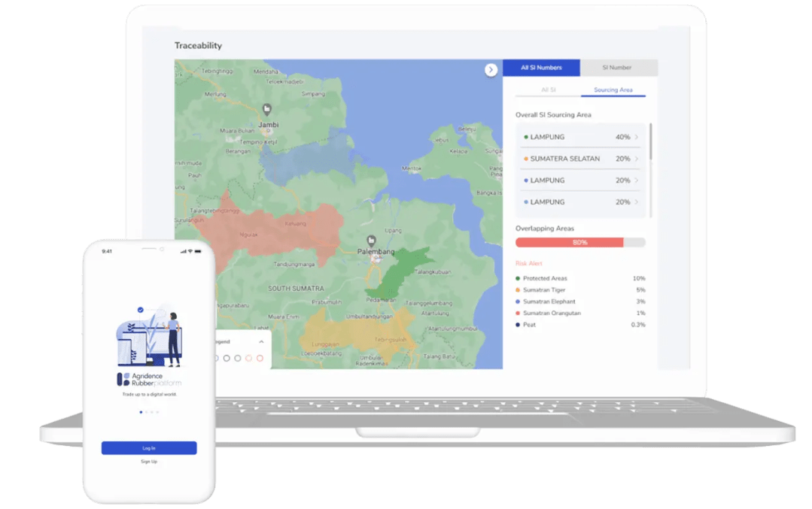Click the Protected Areas risk entry
Screen dimensions: 812x509
(x=580, y=278)
